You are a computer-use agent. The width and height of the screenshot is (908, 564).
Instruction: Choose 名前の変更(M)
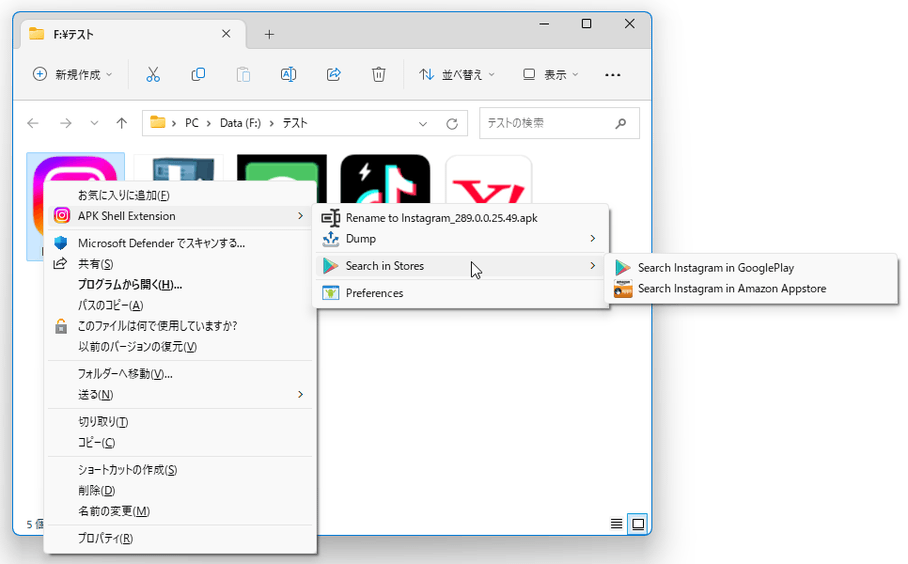coord(181,511)
